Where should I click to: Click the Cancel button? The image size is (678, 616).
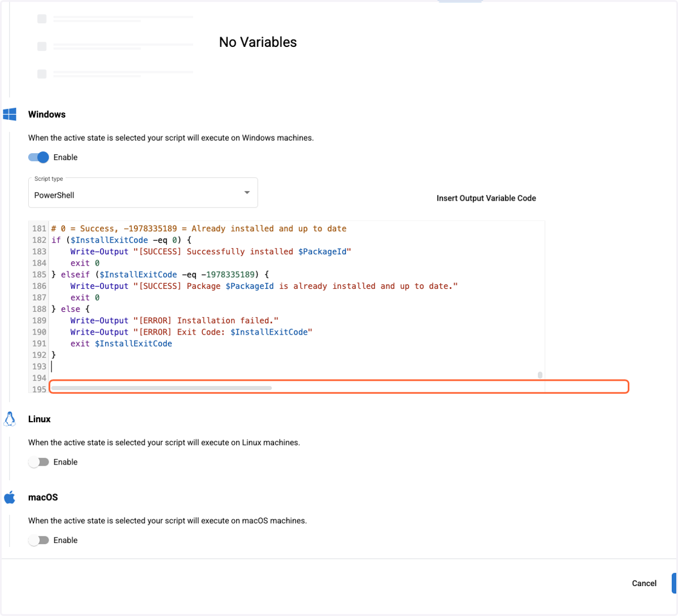click(644, 583)
